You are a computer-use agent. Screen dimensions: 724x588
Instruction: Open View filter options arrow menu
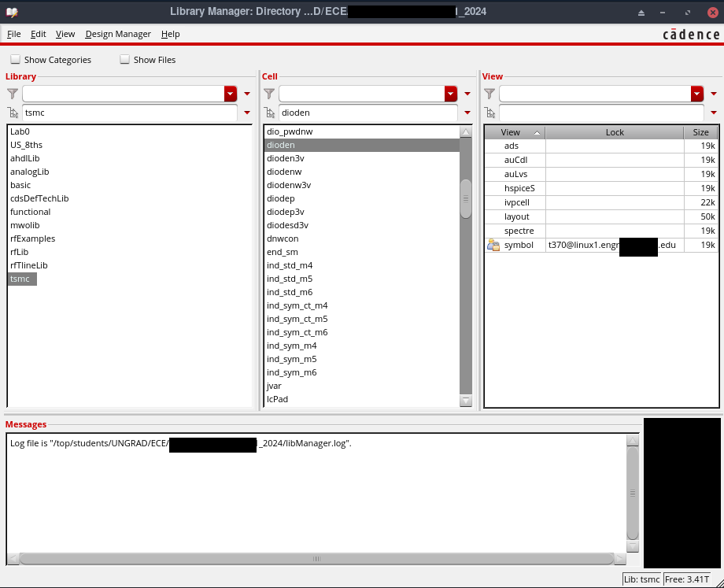tap(714, 94)
